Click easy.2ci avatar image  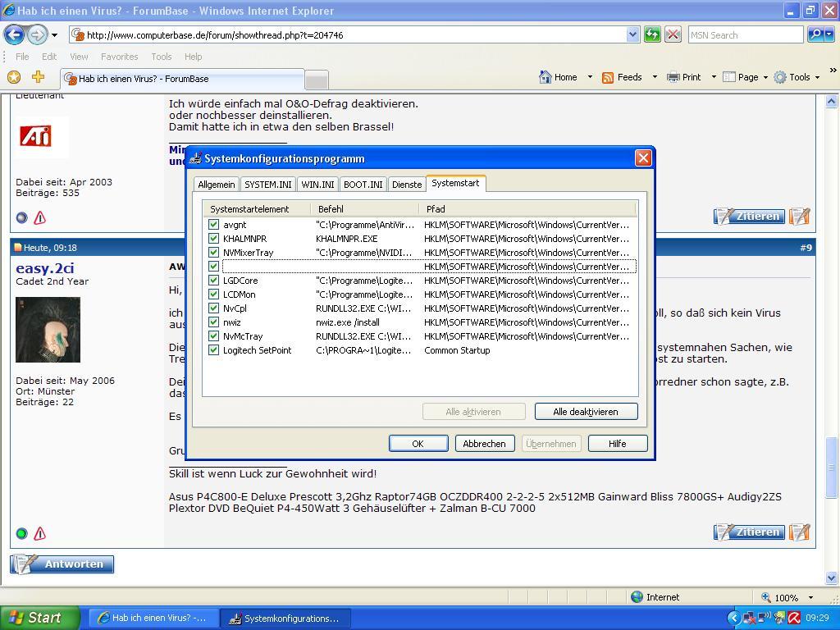48,330
